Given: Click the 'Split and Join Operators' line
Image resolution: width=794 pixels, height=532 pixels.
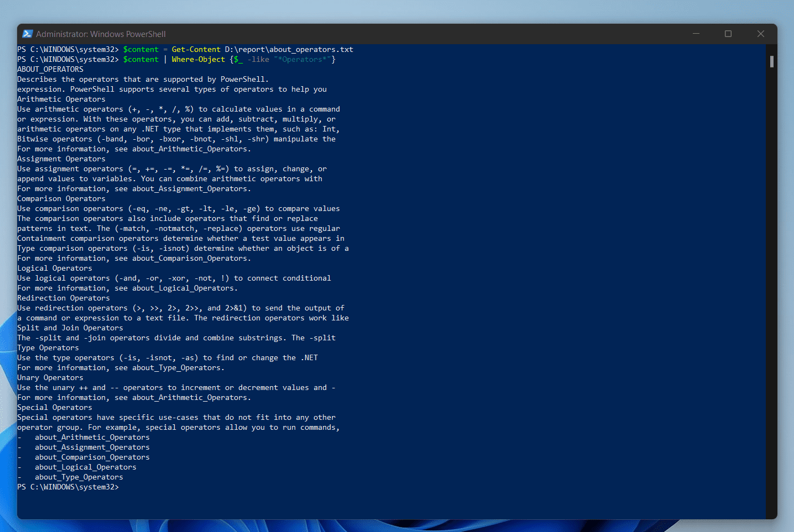Looking at the screenshot, I should 70,328.
